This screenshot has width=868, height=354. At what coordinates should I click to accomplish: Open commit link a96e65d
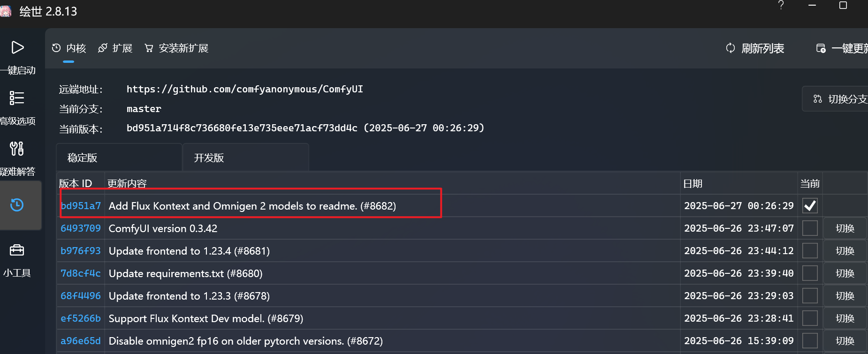pos(81,341)
